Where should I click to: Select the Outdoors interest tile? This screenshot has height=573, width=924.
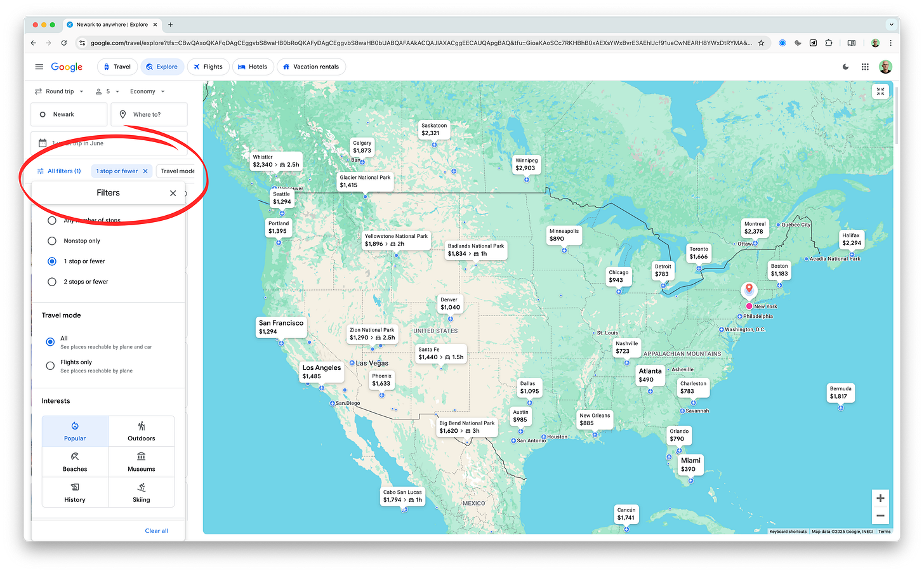[142, 431]
